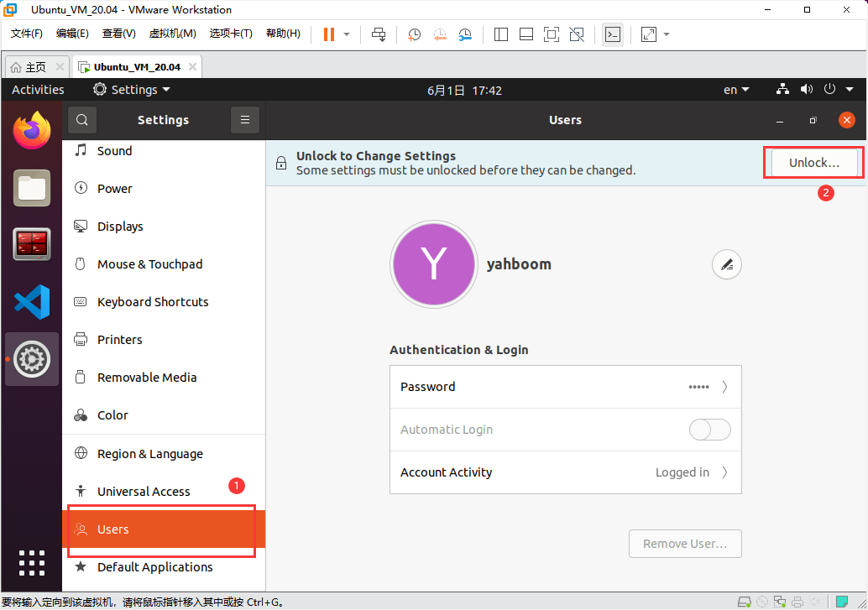The width and height of the screenshot is (868, 610).
Task: Open the 文件(F) menu
Action: coord(27,34)
